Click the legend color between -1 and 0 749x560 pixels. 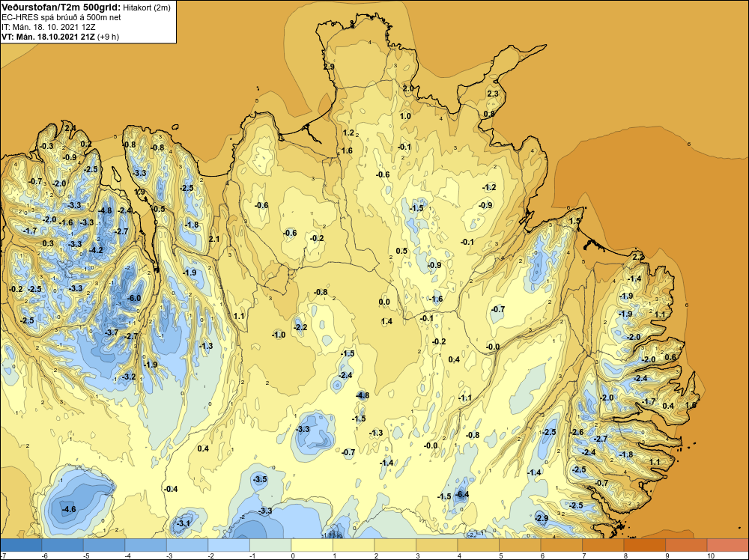pyautogui.click(x=270, y=545)
